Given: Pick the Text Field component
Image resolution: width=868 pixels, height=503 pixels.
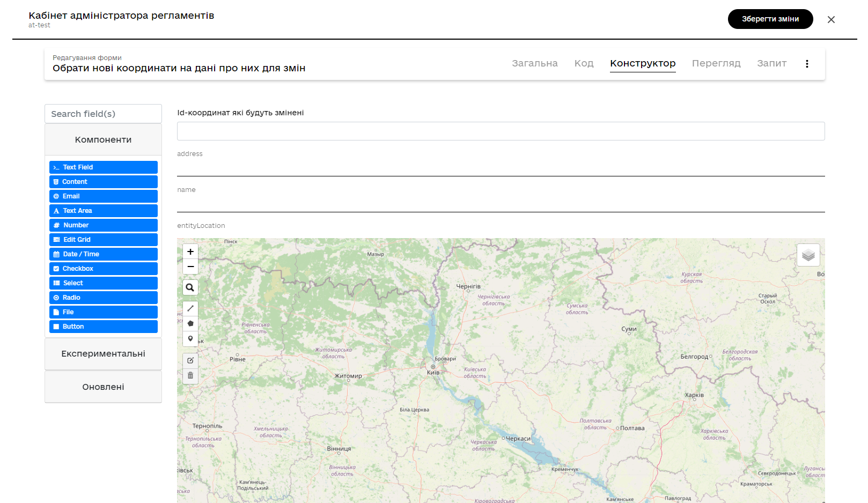Looking at the screenshot, I should coord(104,167).
